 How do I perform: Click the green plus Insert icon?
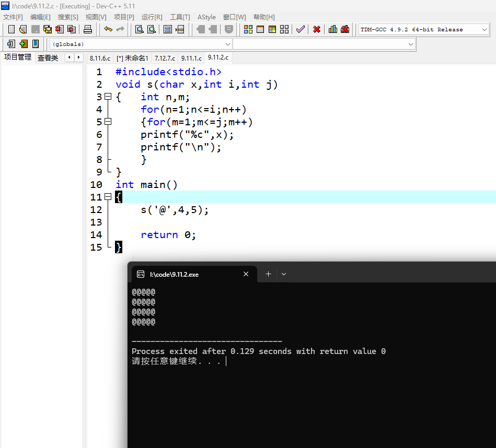pos(24,44)
